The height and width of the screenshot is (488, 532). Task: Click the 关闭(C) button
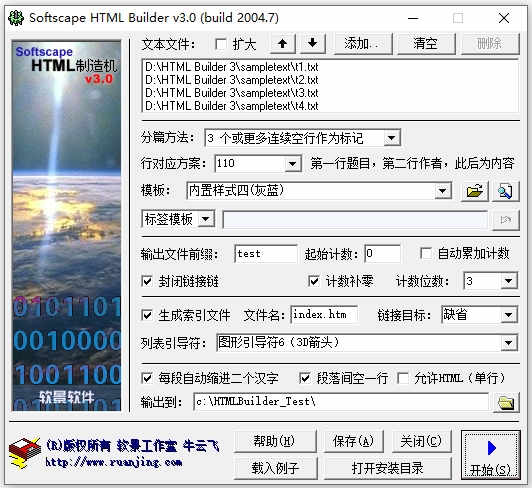click(x=421, y=441)
